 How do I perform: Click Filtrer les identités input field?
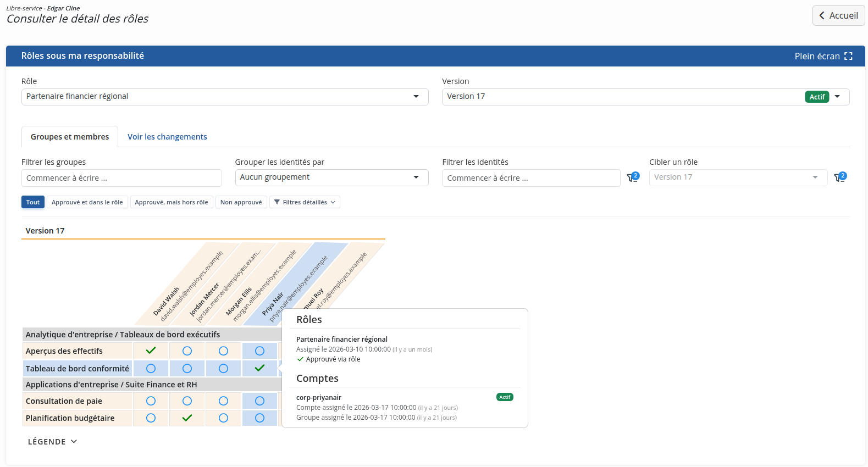(531, 178)
